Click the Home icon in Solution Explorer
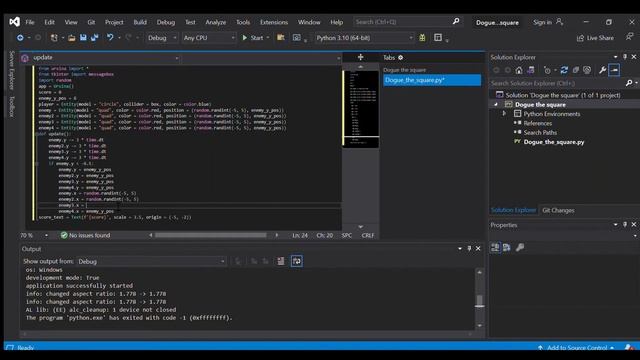 tap(519, 70)
